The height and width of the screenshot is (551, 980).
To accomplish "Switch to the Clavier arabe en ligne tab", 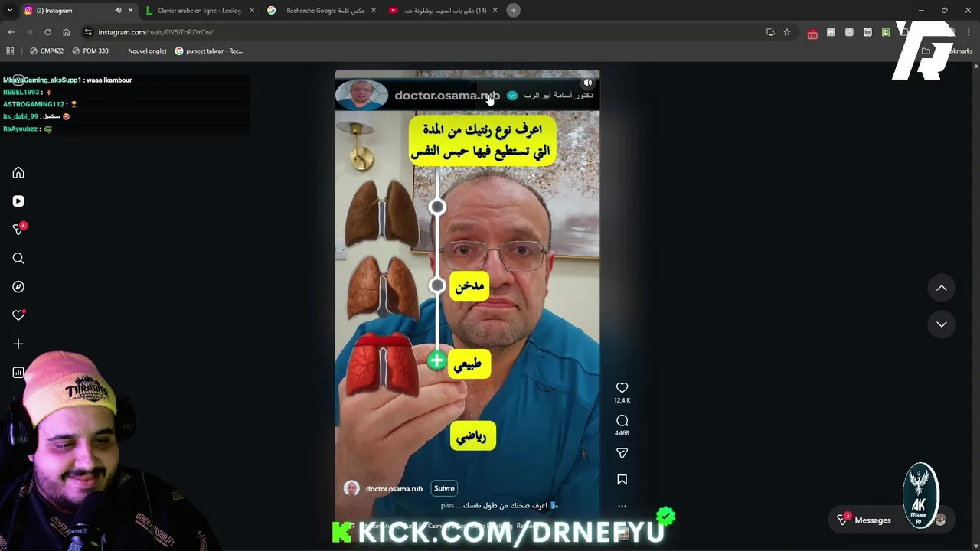I will pos(198,10).
